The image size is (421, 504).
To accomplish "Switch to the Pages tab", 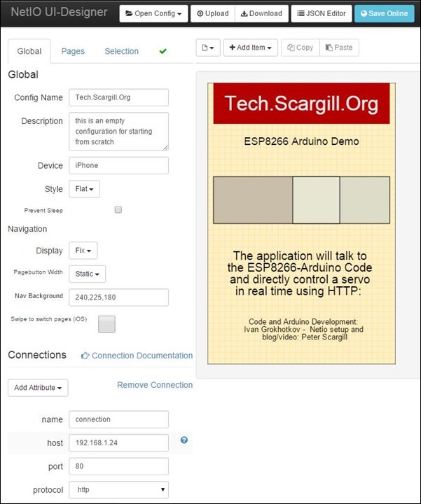I will pos(73,51).
